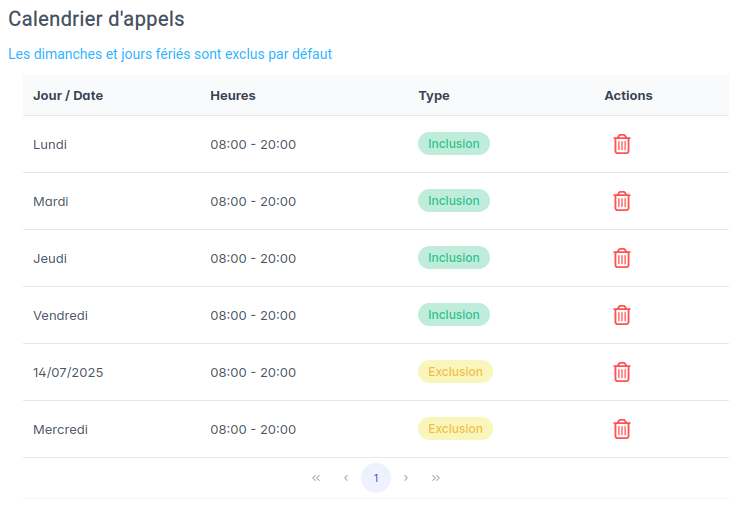748x505 pixels.
Task: Remove the Jeudi row via trash icon
Action: (x=621, y=258)
